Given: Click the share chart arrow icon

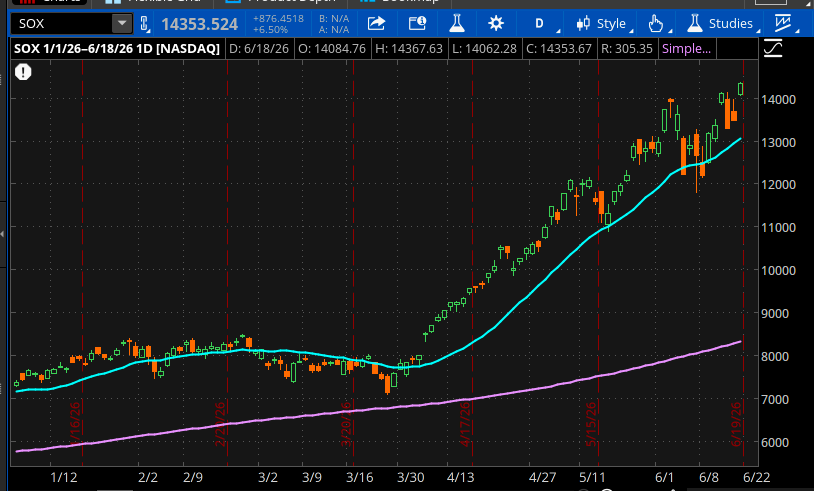Looking at the screenshot, I should pyautogui.click(x=376, y=23).
